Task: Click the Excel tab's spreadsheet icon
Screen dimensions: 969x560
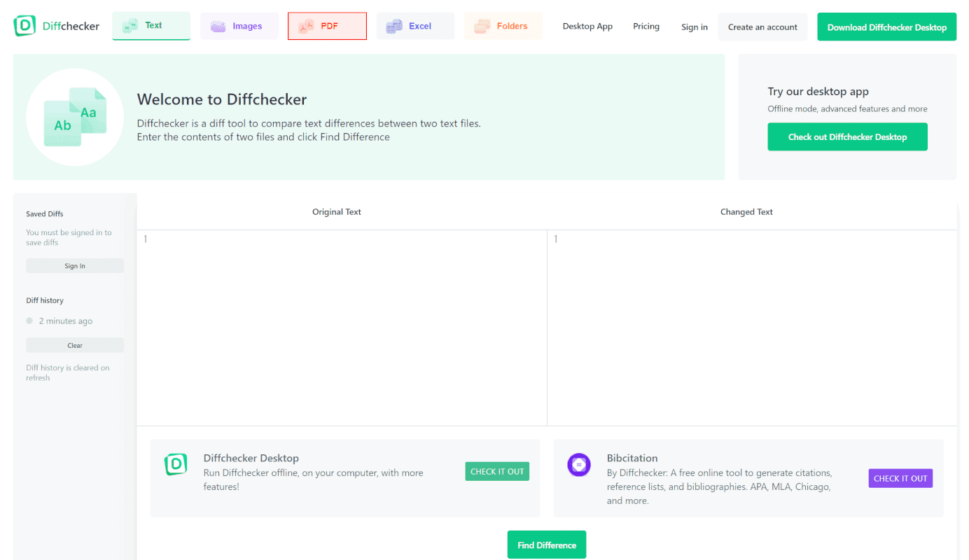Action: 394,27
